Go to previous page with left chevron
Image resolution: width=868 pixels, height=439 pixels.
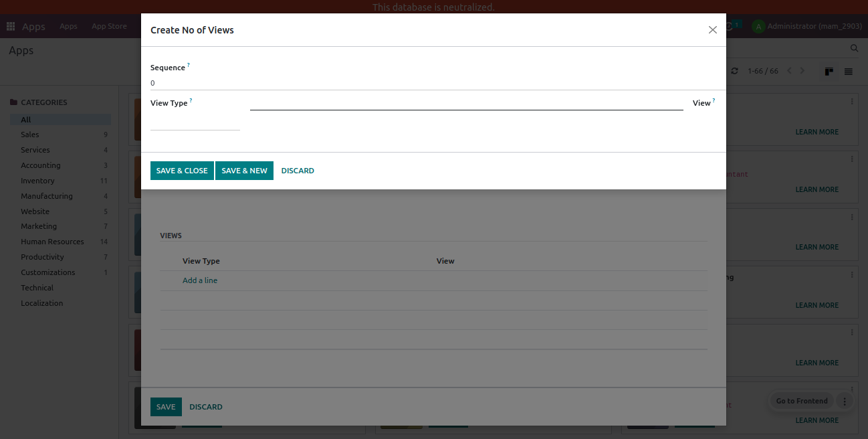(x=789, y=71)
